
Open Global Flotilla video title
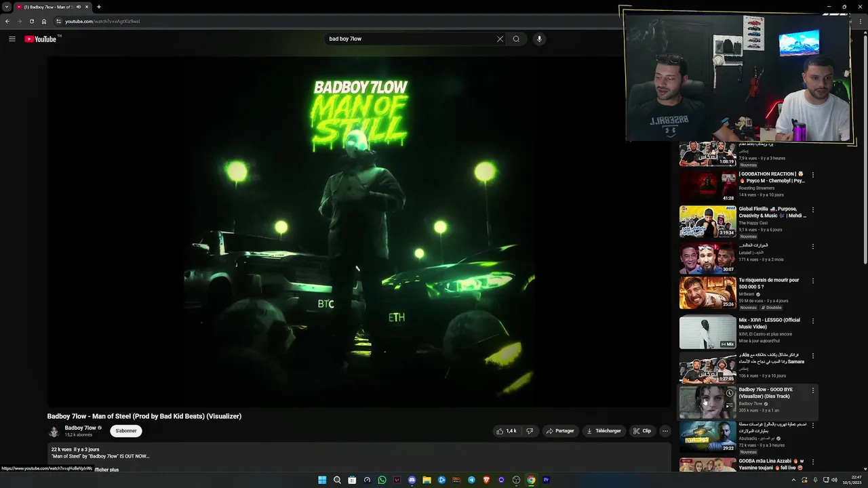tap(772, 212)
